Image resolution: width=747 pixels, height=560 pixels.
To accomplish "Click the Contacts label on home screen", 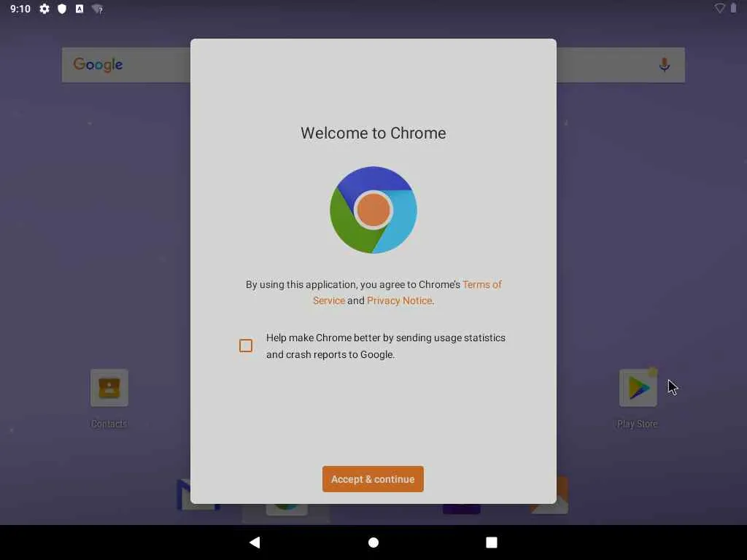I will [x=109, y=424].
